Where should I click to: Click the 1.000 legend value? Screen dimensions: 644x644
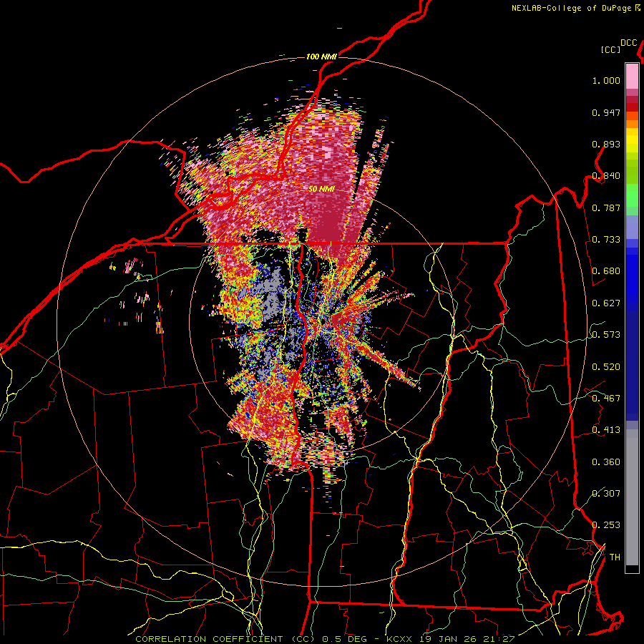(x=606, y=80)
